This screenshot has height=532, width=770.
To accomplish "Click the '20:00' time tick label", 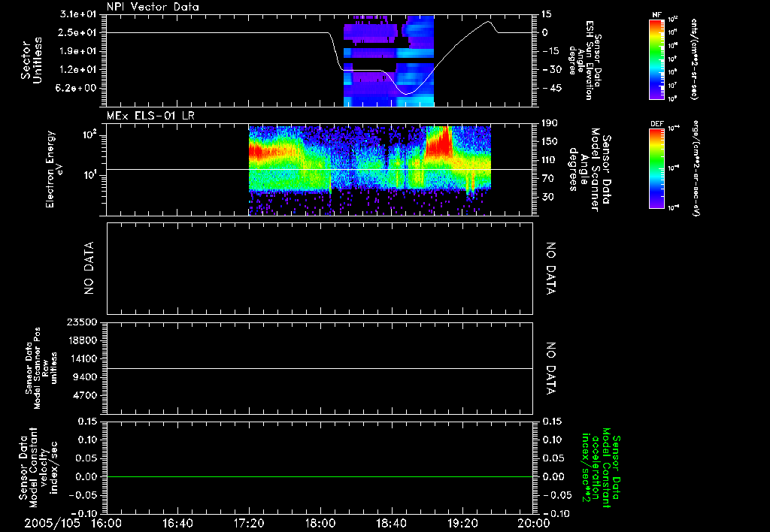I will click(x=534, y=524).
